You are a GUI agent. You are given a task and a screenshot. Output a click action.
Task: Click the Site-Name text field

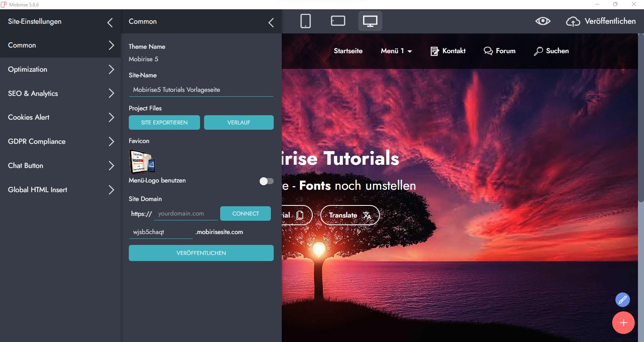201,90
